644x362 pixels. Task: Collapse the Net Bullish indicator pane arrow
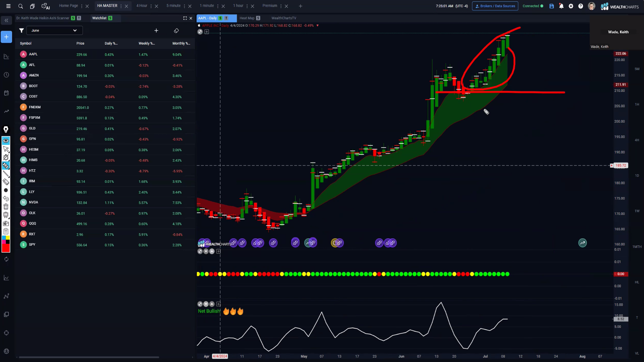pos(206,304)
